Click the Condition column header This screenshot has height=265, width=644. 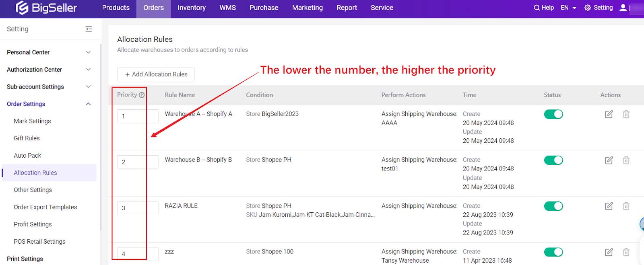click(x=260, y=95)
